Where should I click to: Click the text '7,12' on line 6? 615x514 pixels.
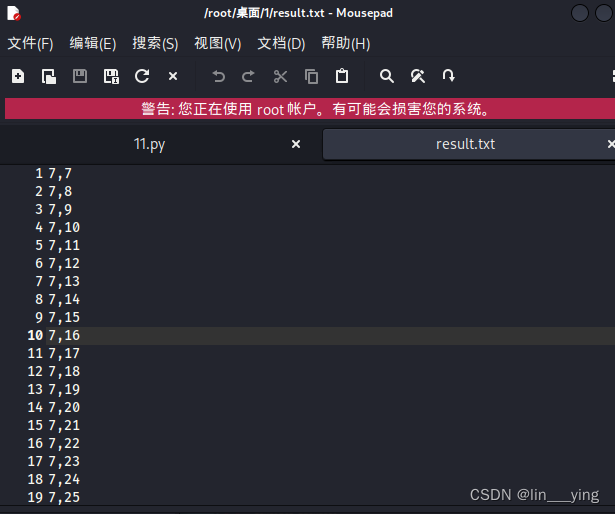[x=64, y=263]
